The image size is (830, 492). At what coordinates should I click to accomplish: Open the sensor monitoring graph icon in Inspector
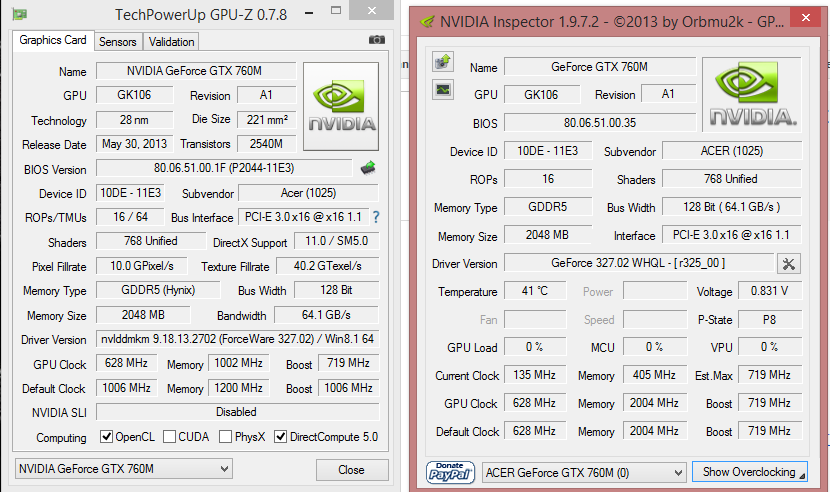pyautogui.click(x=443, y=90)
